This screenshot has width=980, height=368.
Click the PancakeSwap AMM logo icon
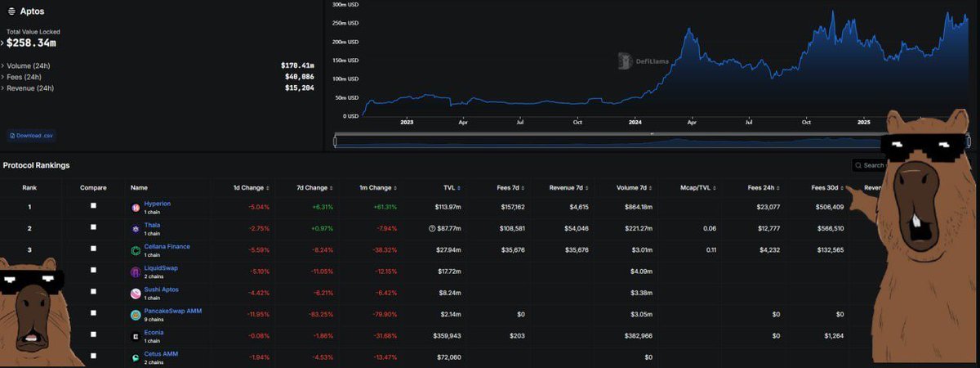[x=136, y=315]
